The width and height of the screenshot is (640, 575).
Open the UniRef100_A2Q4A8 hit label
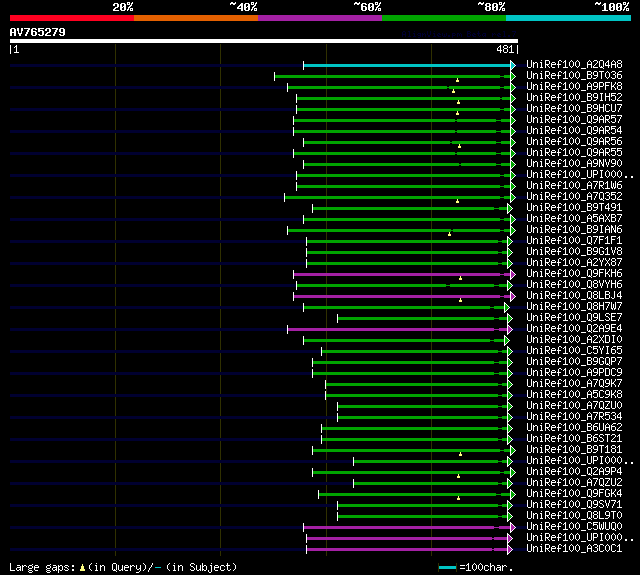[x=574, y=64]
